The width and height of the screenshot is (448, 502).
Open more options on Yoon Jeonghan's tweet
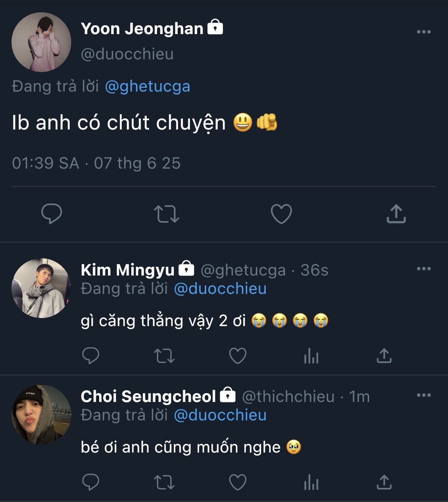[x=423, y=32]
